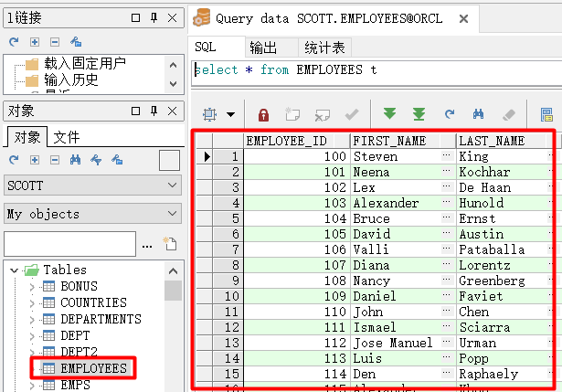
Task: Click the last icon in object toolbar
Action: 117,160
